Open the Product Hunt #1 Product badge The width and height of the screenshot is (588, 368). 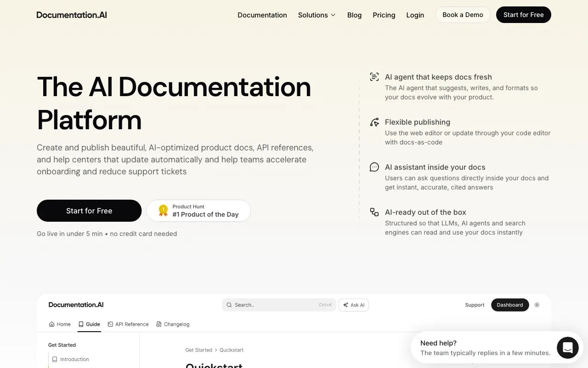[x=198, y=211]
